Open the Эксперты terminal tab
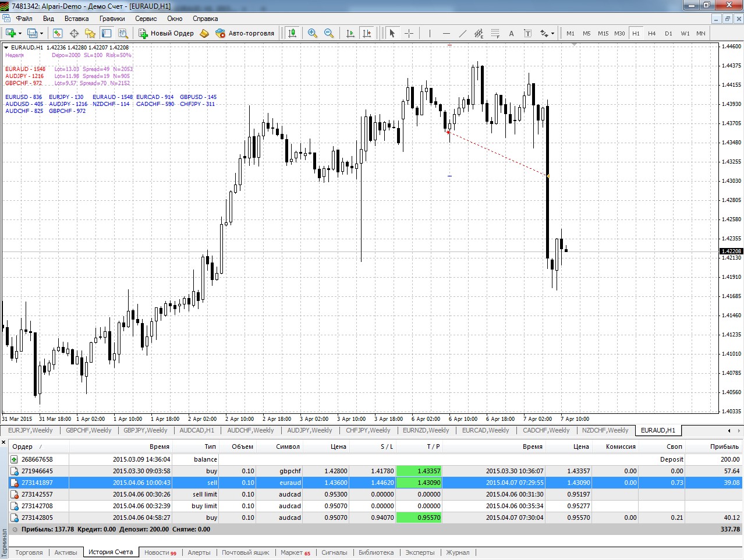This screenshot has width=744, height=560. (420, 552)
